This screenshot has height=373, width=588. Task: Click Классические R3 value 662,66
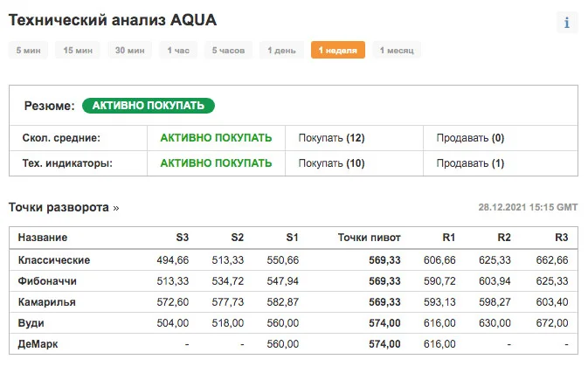point(552,260)
